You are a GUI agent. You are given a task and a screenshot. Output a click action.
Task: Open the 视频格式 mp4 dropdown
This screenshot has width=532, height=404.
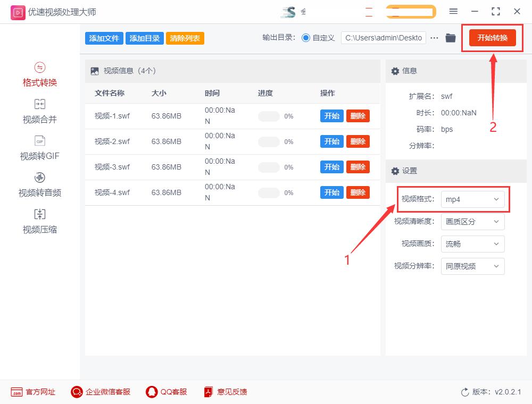coord(473,199)
